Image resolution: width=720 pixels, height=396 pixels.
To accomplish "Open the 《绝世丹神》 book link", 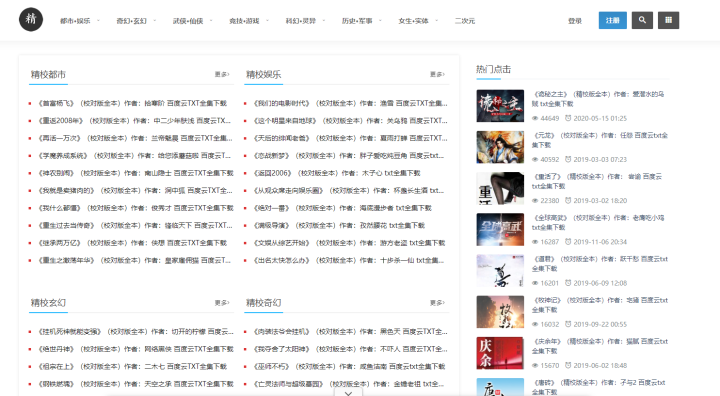I will [136, 349].
